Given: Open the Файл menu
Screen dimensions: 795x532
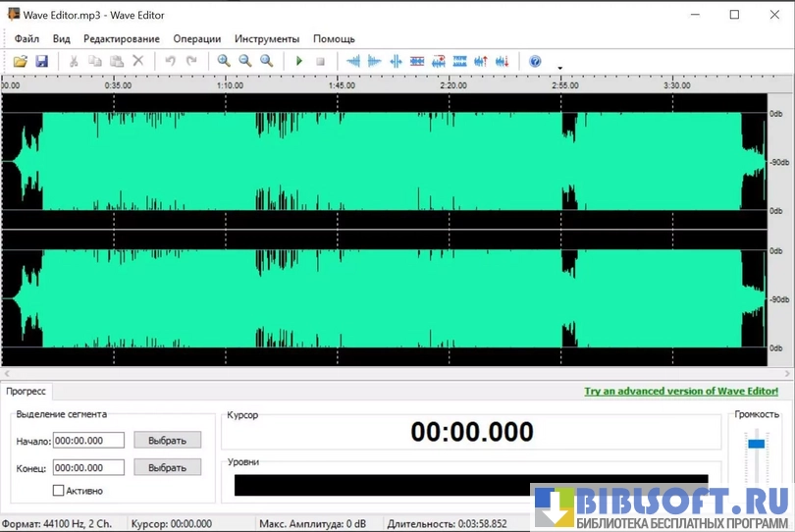Looking at the screenshot, I should click(x=26, y=38).
